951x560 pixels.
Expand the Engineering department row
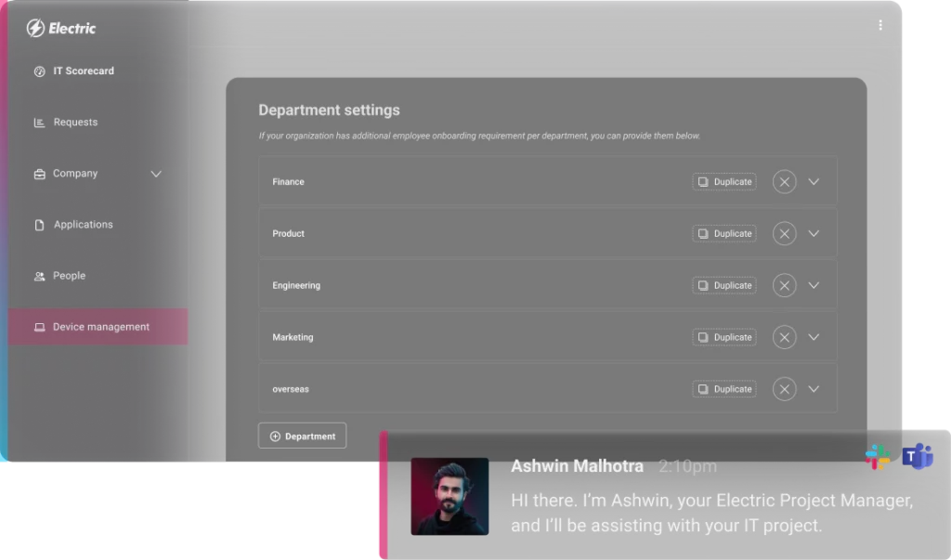814,286
